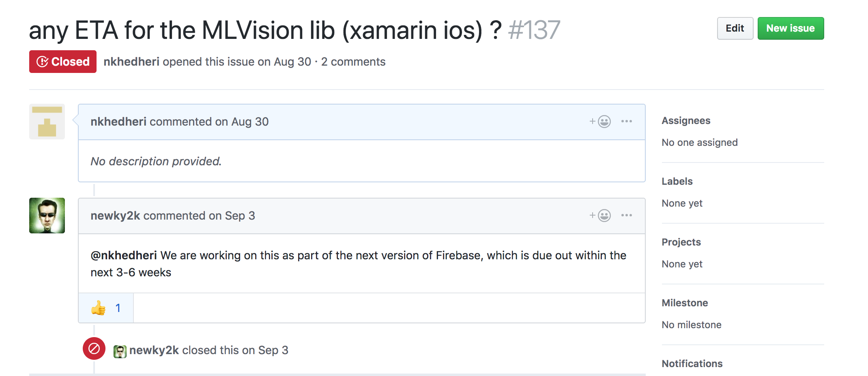This screenshot has height=376, width=868.
Task: Open newky2k's small avatar next to the close event
Action: 120,350
